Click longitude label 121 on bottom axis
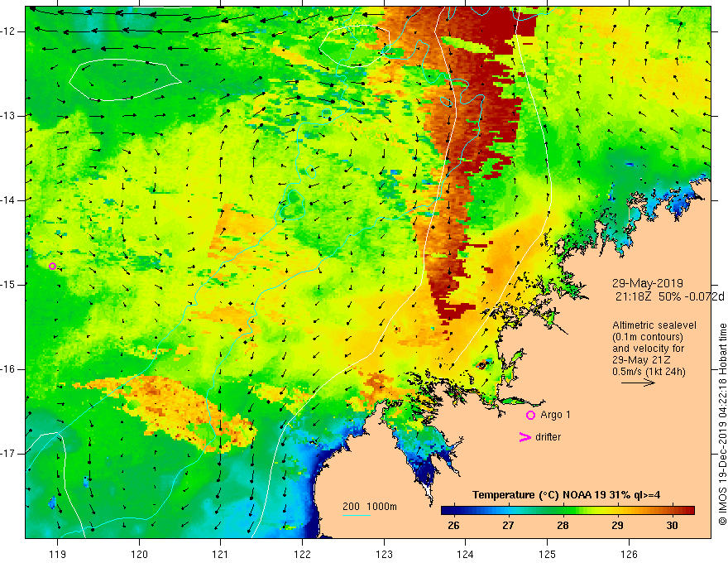 coord(221,554)
